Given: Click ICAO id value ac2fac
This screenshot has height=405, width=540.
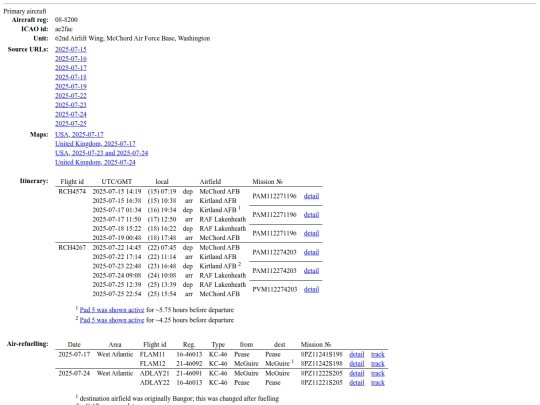Looking at the screenshot, I should click(64, 29).
